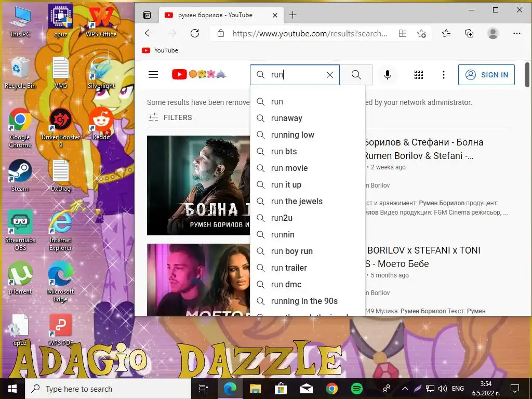Click the address bar URL
This screenshot has width=532, height=399.
click(310, 33)
